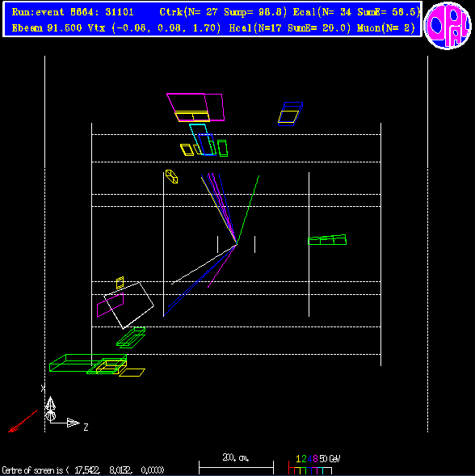Select the green track from the vertex
The width and height of the screenshot is (475, 476).
(248, 209)
